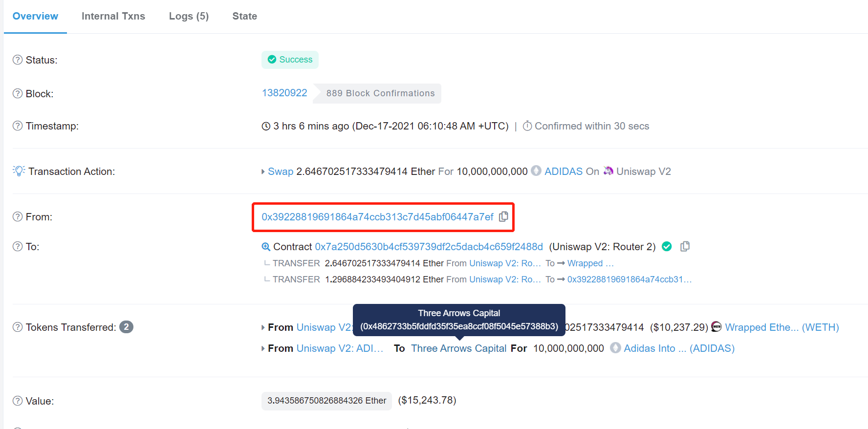868x429 pixels.
Task: Open the Logs (5) tab
Action: click(x=189, y=16)
